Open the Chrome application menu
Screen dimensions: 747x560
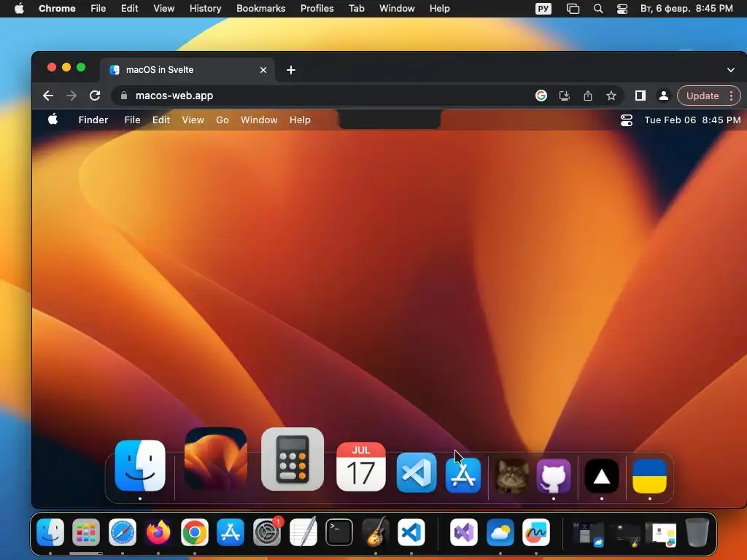[x=57, y=9]
